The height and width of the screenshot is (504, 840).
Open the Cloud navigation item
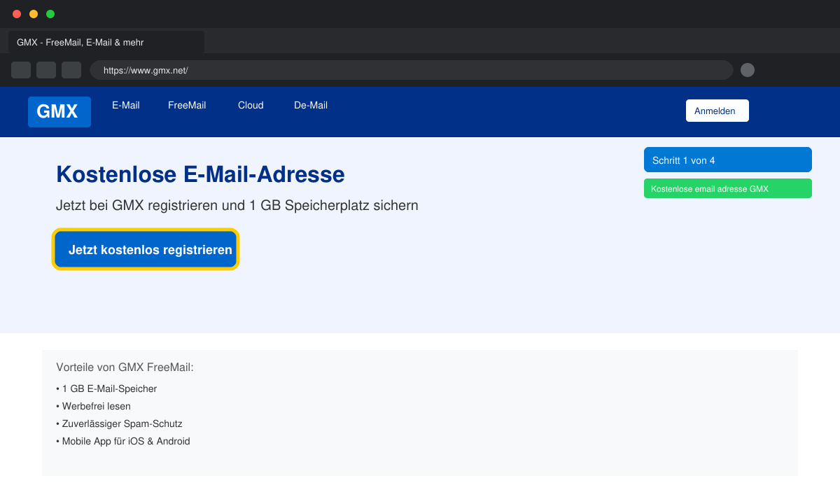(x=251, y=106)
